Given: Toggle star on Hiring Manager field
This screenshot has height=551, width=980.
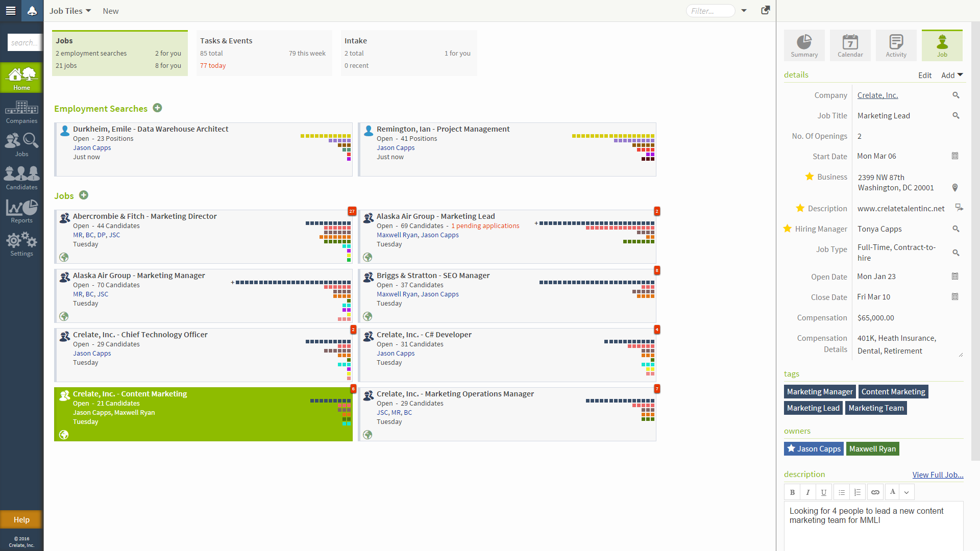Looking at the screenshot, I should (x=788, y=229).
